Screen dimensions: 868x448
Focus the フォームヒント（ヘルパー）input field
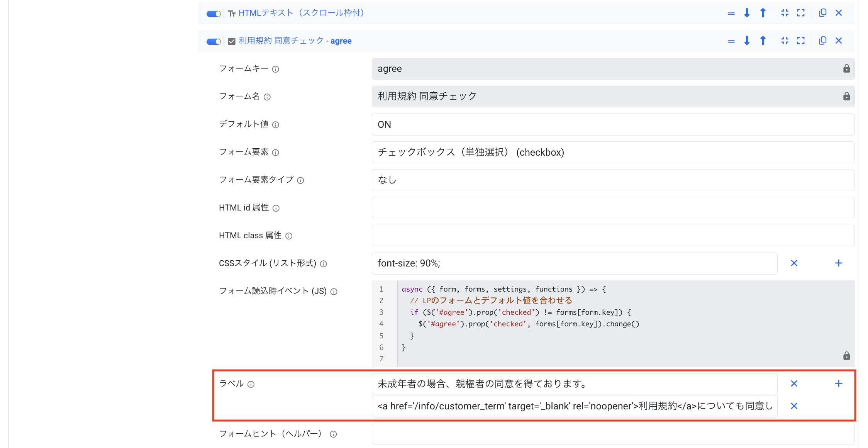[x=613, y=434]
